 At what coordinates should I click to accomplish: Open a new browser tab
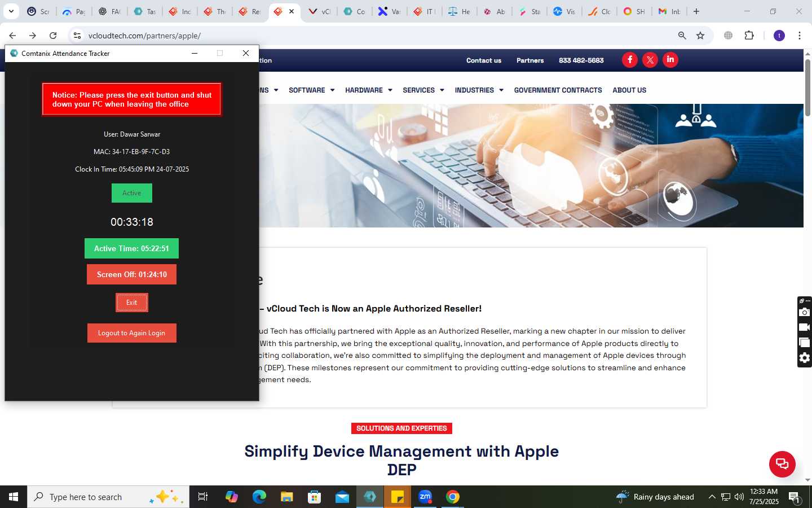(x=696, y=11)
